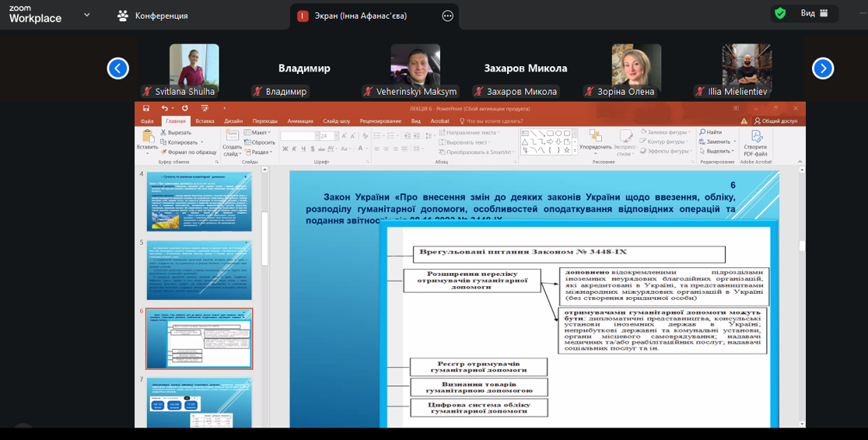
Task: Open the font size combo box
Action: (325, 136)
